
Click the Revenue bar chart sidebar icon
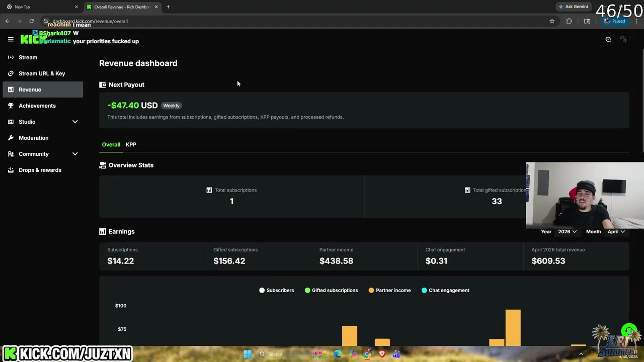coord(11,89)
